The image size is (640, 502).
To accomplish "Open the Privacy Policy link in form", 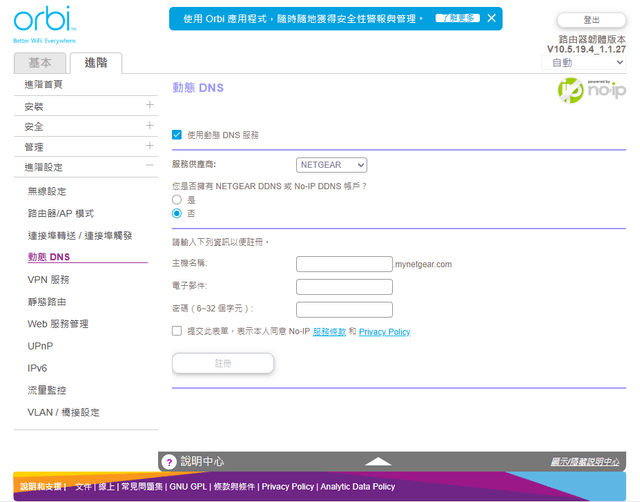I will 384,331.
